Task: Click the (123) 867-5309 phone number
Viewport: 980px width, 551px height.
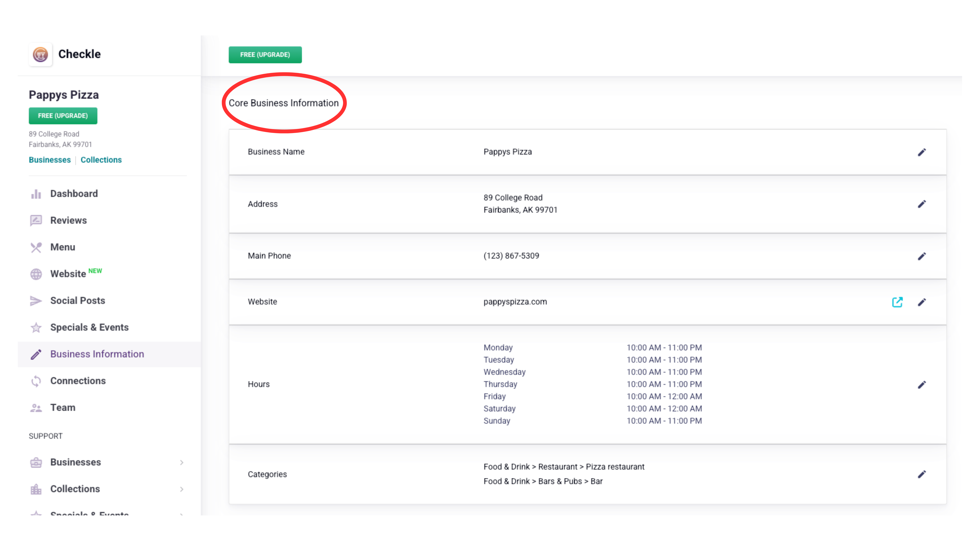Action: tap(511, 256)
